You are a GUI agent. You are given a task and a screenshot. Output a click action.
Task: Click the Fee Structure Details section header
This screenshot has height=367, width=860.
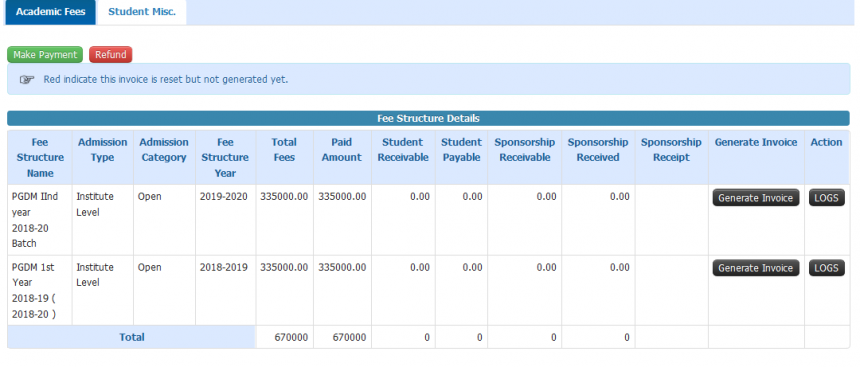(x=428, y=118)
